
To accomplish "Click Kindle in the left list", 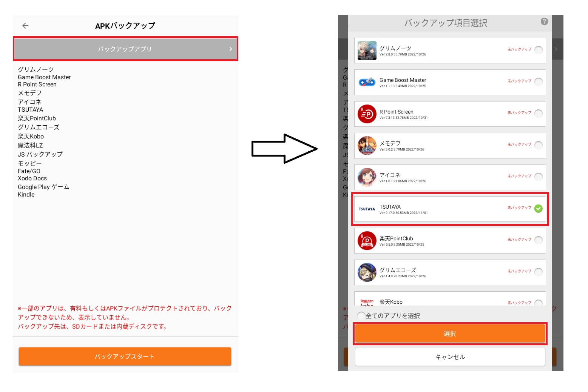I will [x=26, y=194].
